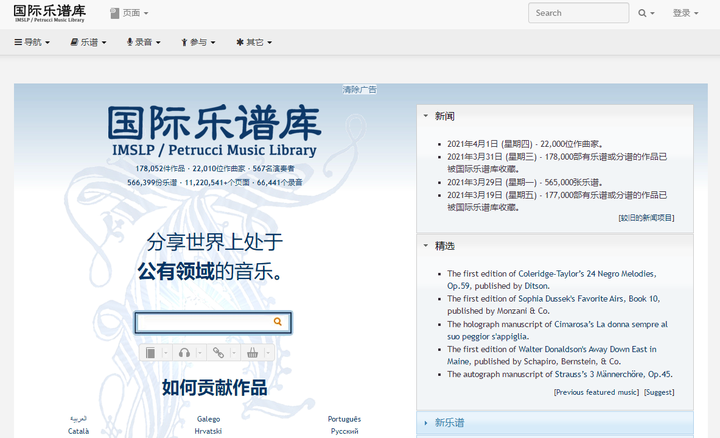720x438 pixels.
Task: Switch language to Galego
Action: pos(208,419)
